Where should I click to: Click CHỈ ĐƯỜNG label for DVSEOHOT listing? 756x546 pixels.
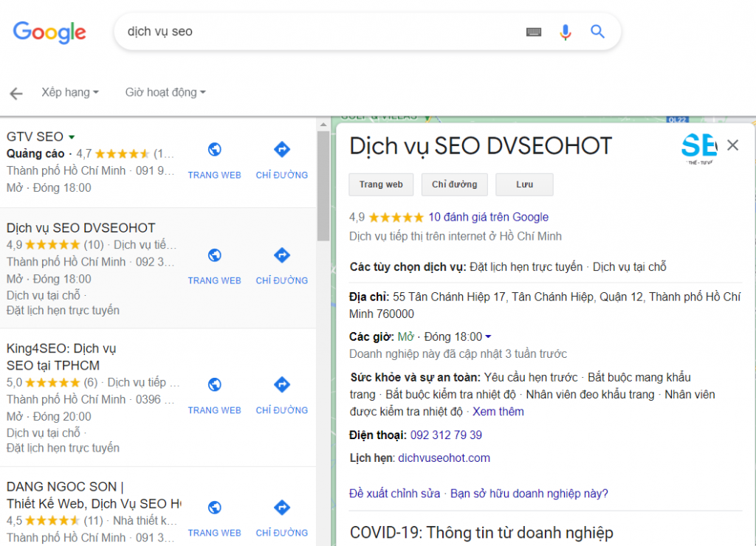tap(282, 281)
